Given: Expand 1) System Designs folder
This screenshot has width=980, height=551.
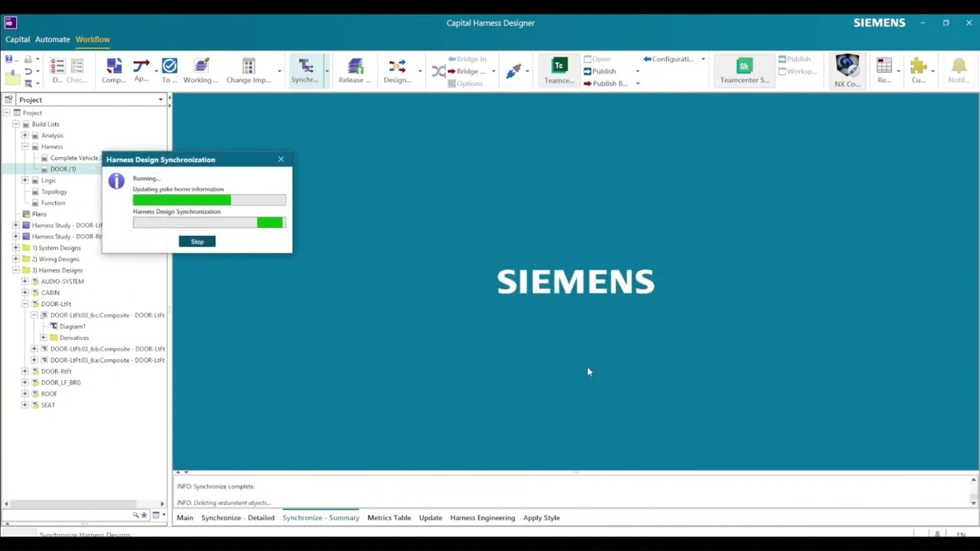Looking at the screenshot, I should point(15,248).
